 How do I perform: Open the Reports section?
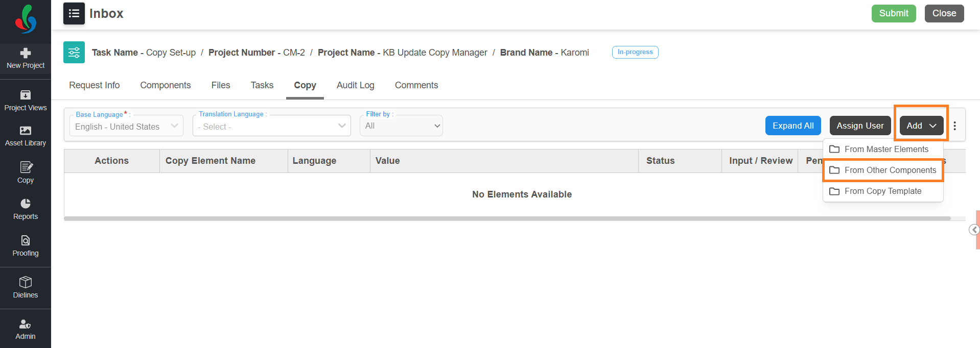pos(26,209)
